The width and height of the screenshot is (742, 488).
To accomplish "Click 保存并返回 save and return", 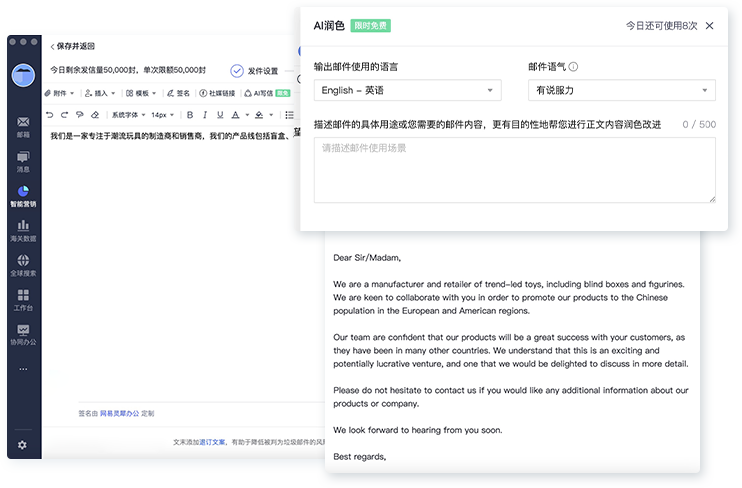I will (76, 46).
